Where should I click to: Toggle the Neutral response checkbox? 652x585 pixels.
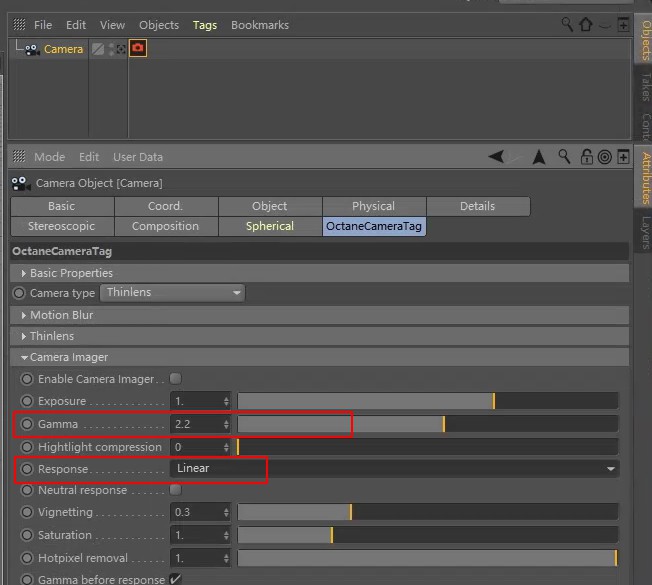(175, 489)
